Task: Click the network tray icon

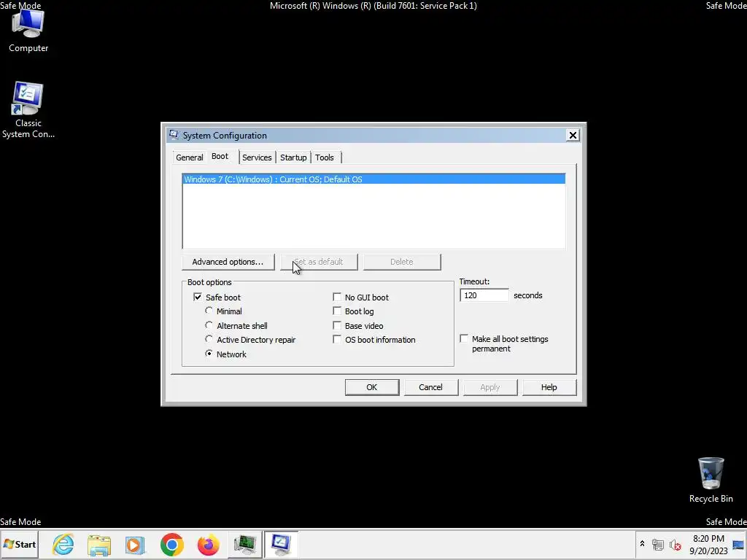Action: [x=658, y=544]
